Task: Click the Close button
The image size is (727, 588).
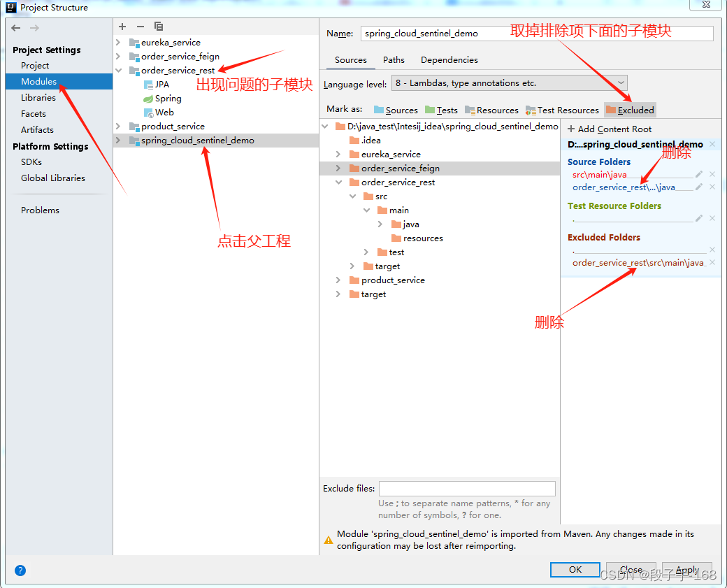Action: (x=631, y=570)
